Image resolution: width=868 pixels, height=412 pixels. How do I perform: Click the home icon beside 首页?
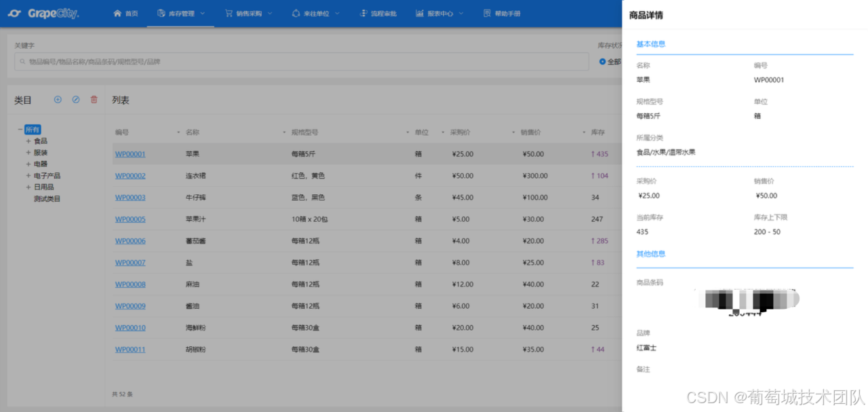point(118,13)
